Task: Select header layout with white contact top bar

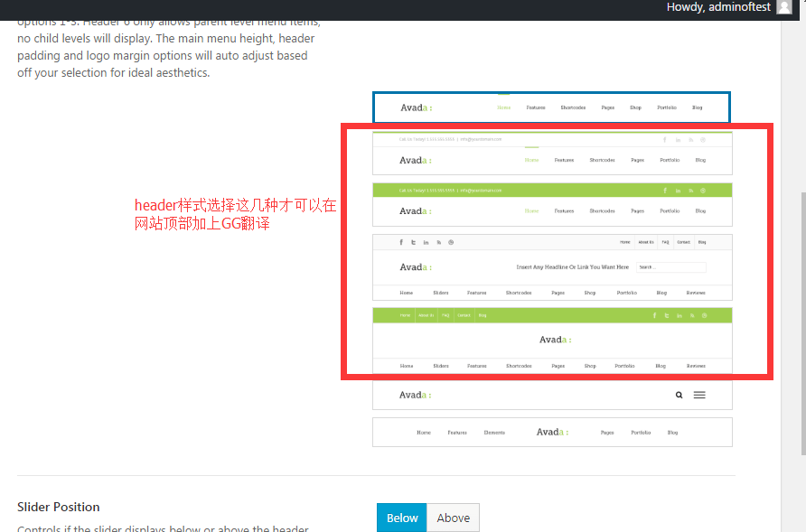Action: [x=552, y=154]
